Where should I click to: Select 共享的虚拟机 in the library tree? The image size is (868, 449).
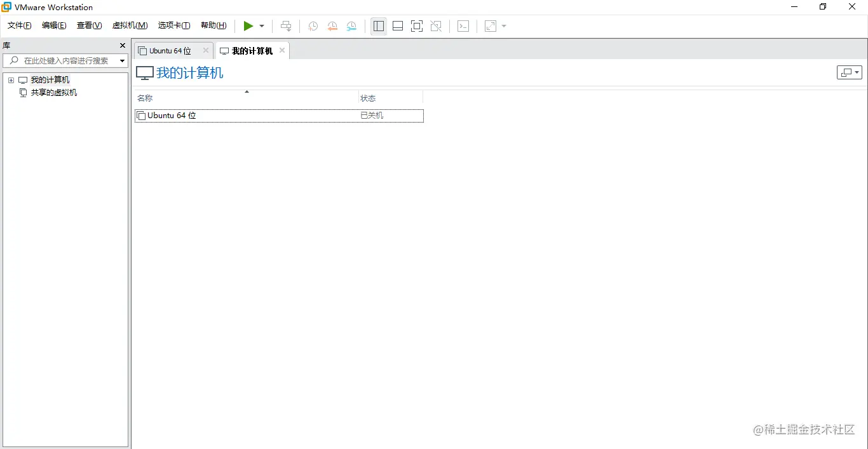(x=54, y=93)
